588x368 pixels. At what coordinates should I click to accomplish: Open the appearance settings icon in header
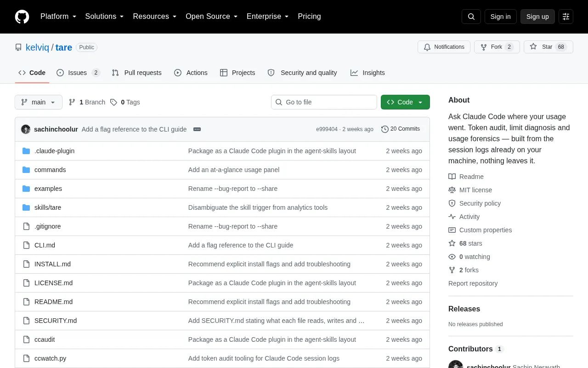click(x=566, y=17)
